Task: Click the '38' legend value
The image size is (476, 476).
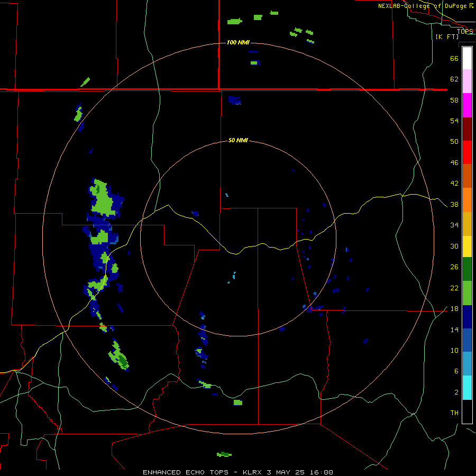Action: pyautogui.click(x=454, y=205)
